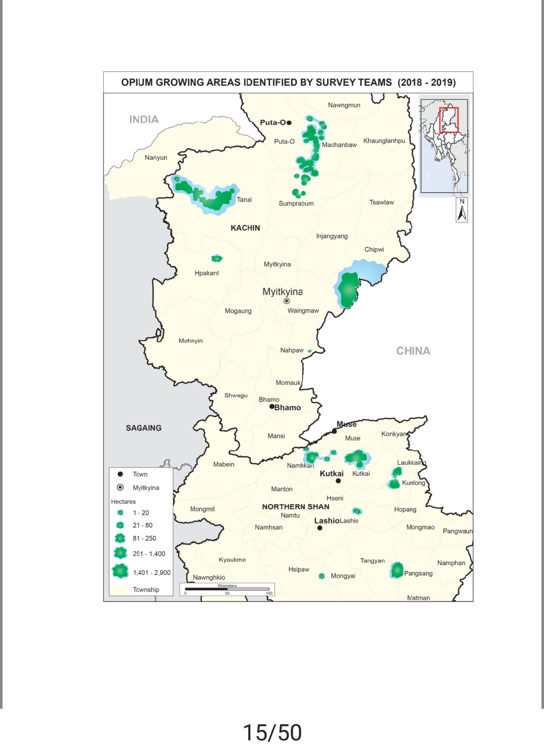Viewport: 544px width, 756px height.
Task: Click the 'Mongmit' township label
Action: (x=202, y=509)
